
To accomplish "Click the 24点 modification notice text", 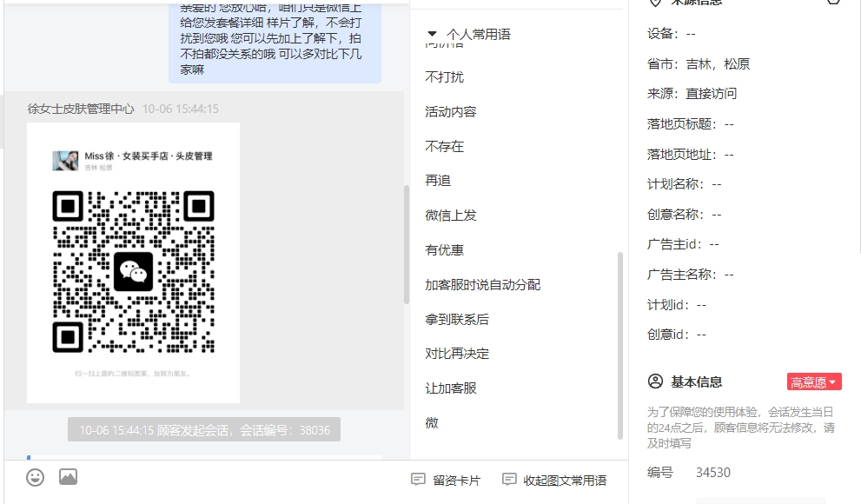I will (x=741, y=428).
